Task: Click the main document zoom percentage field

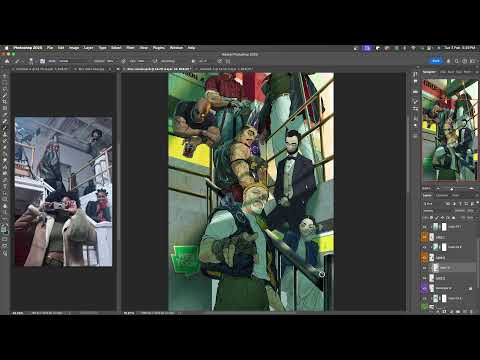Action: (130, 313)
